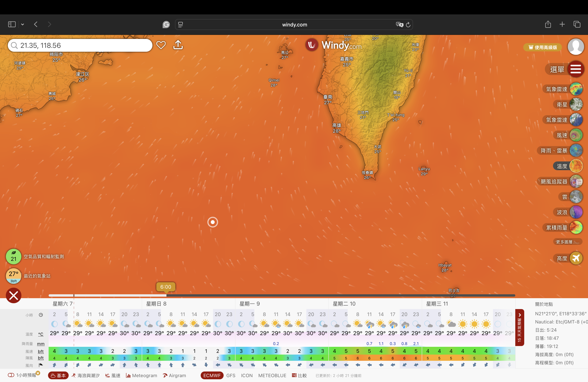Click the use premium version button

point(542,47)
